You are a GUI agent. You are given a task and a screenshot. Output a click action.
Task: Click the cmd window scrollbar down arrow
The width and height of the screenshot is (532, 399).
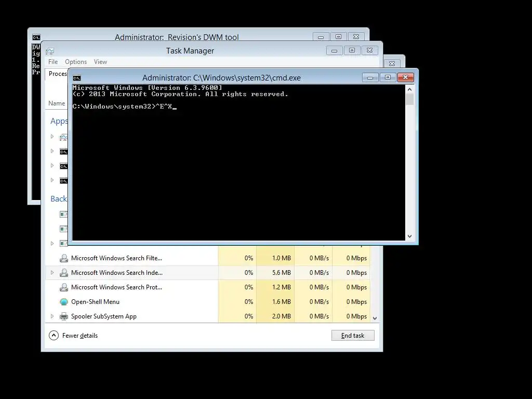(409, 236)
